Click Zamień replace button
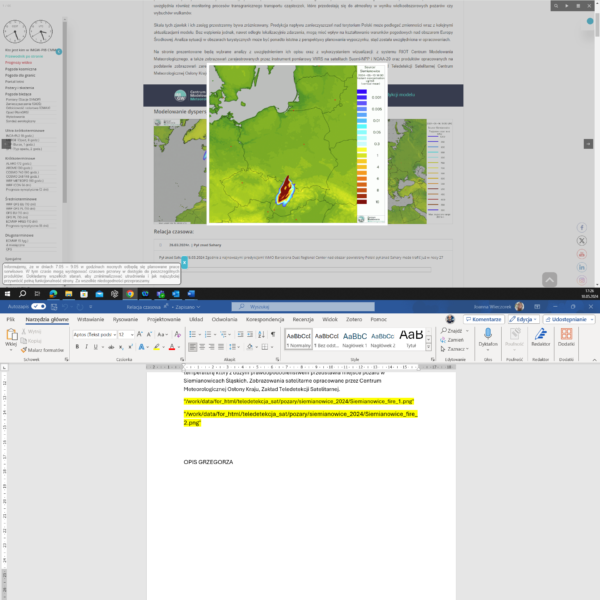 (452, 340)
